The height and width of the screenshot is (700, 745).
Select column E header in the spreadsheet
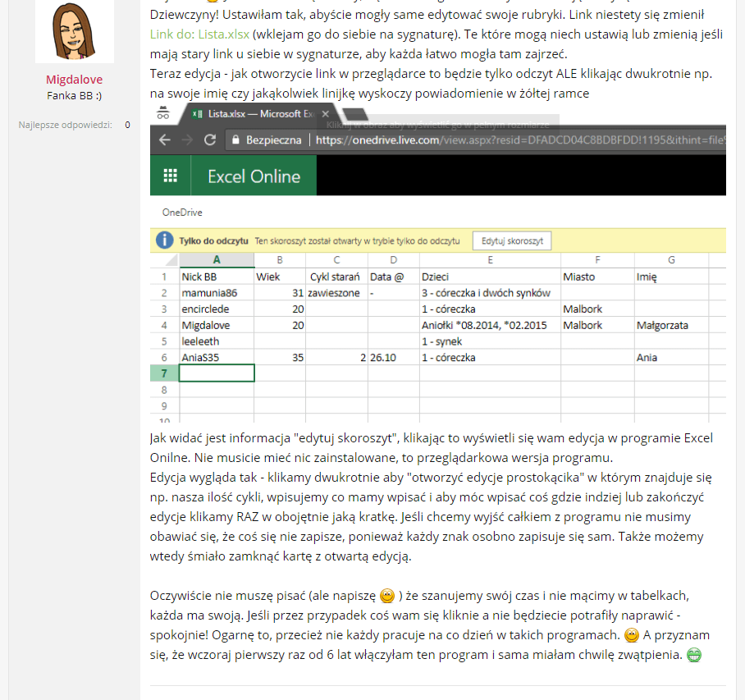(489, 260)
